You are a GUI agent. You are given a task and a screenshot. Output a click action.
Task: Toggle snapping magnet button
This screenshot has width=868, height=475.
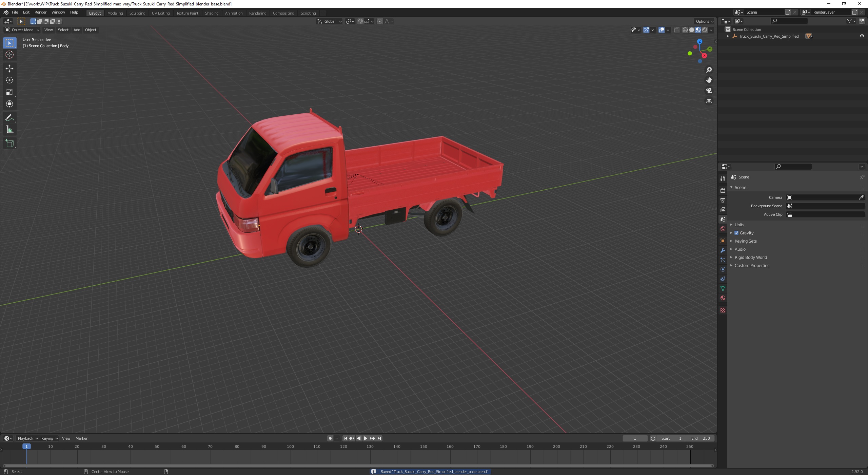(360, 21)
